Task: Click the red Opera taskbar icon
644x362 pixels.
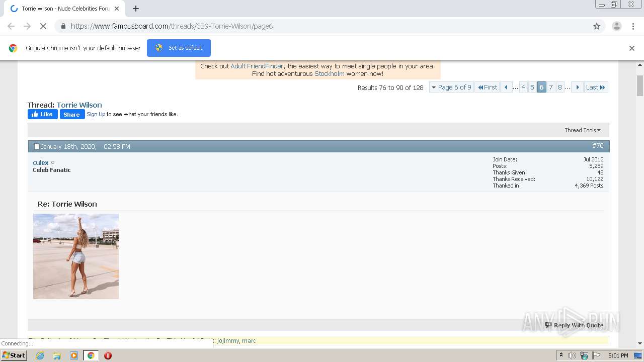Action: pos(108,355)
